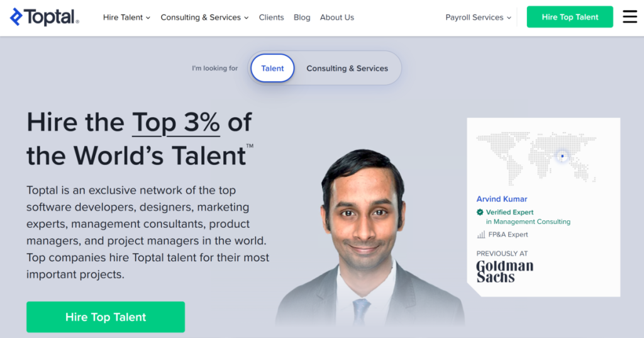Go to the Clients menu item
This screenshot has height=338, width=644.
[271, 18]
